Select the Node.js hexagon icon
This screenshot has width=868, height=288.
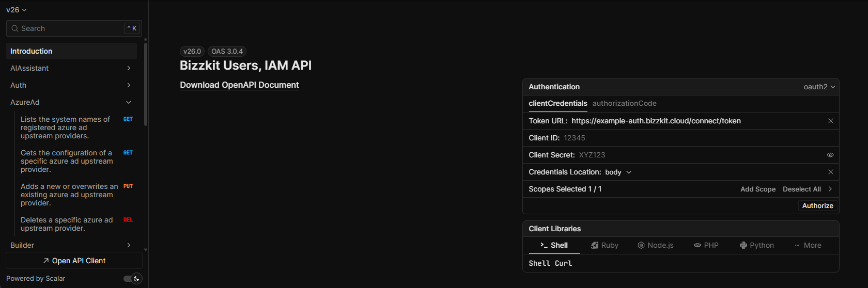pyautogui.click(x=641, y=245)
